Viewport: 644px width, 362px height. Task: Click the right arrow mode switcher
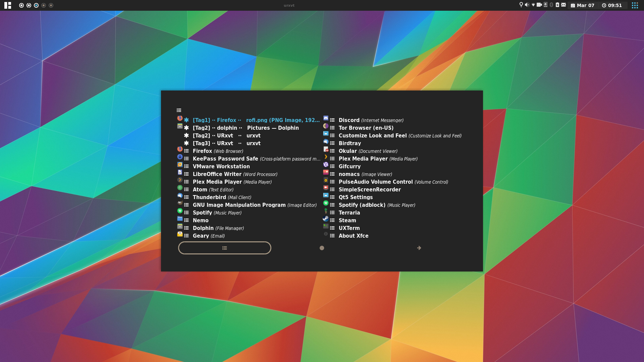click(x=419, y=248)
